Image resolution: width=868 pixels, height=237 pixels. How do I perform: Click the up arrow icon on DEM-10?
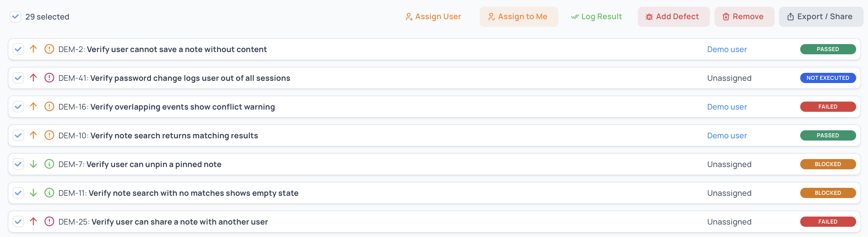coord(33,135)
